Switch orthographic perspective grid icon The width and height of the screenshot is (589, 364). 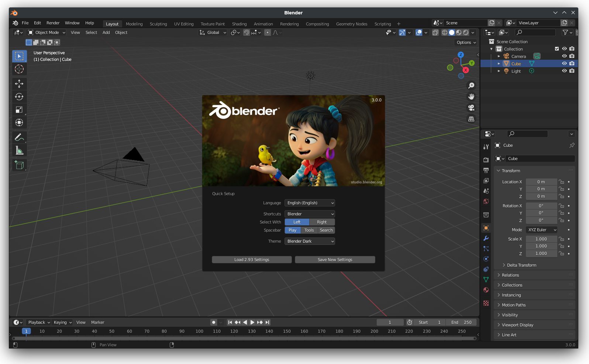tap(471, 119)
